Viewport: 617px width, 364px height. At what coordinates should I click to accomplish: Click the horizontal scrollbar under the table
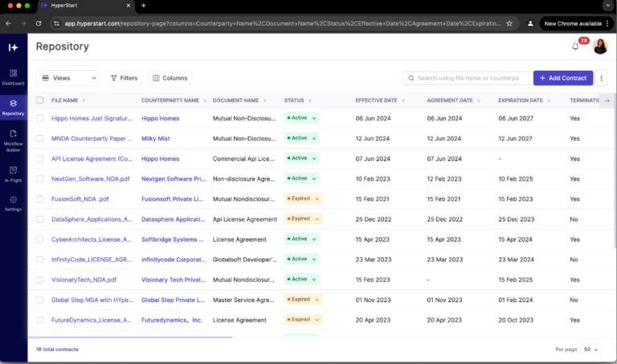click(x=130, y=337)
